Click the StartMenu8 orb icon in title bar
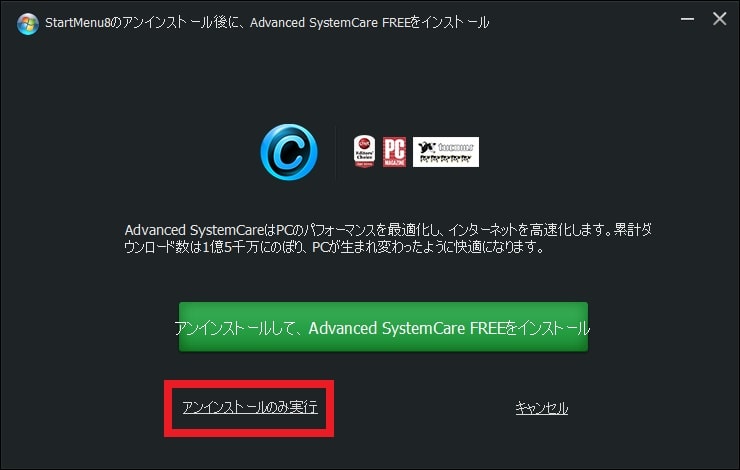 (x=27, y=24)
